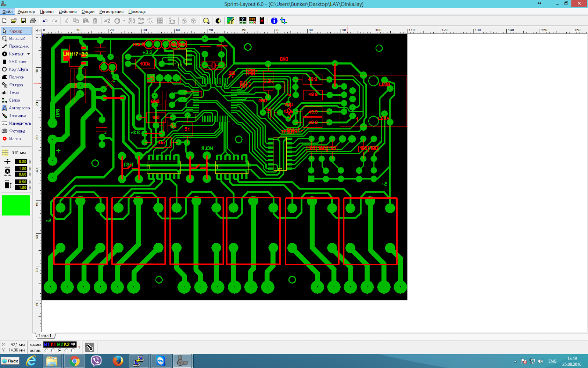The height and width of the screenshot is (368, 588).
Task: Create a new file with the blank page icon
Action: click(4, 21)
